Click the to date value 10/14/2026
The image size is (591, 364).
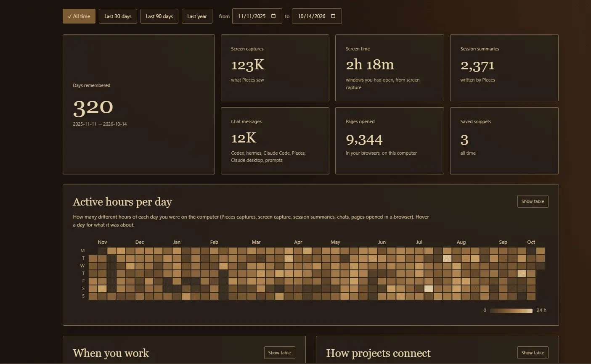click(311, 16)
